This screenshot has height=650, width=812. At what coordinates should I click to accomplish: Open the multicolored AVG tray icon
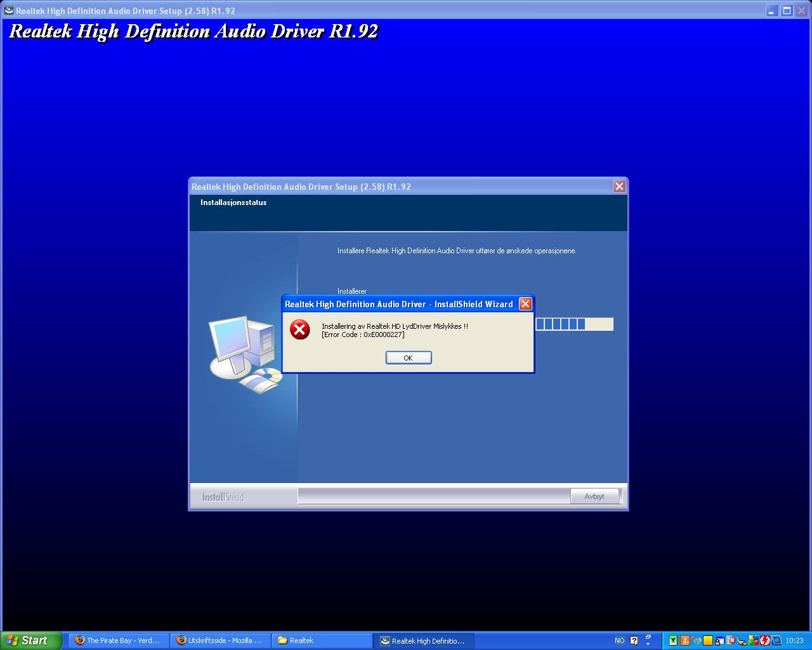(x=754, y=640)
